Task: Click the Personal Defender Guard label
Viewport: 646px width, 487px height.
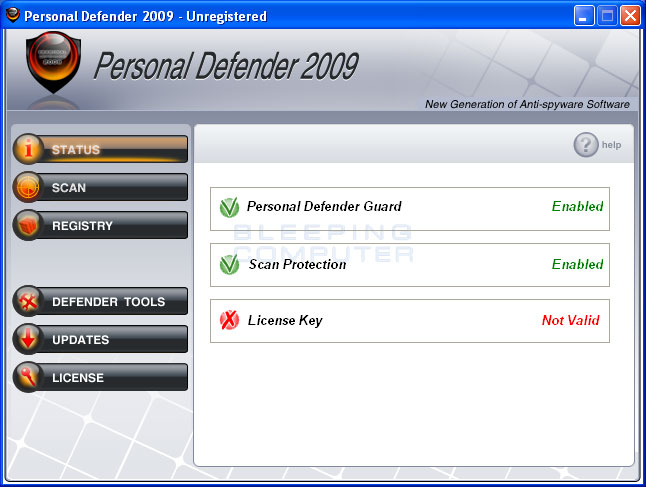Action: click(324, 206)
